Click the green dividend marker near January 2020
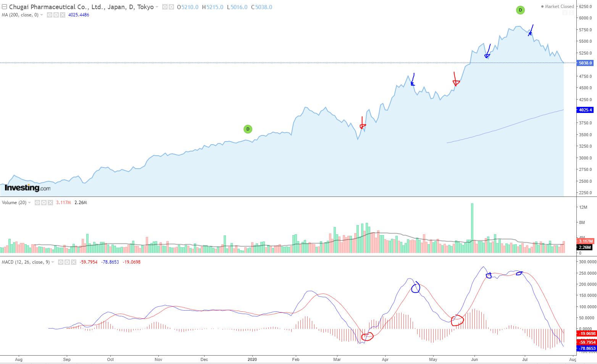The image size is (597, 364). 248,129
